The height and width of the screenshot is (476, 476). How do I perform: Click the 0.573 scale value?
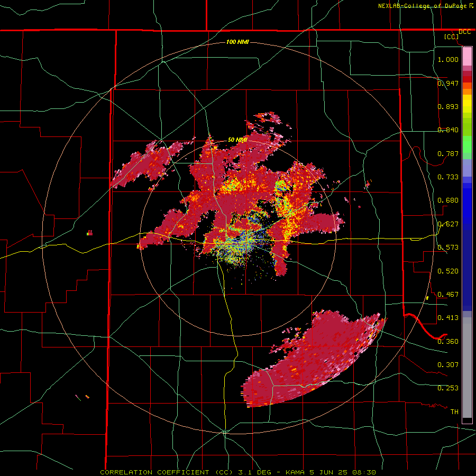(448, 247)
